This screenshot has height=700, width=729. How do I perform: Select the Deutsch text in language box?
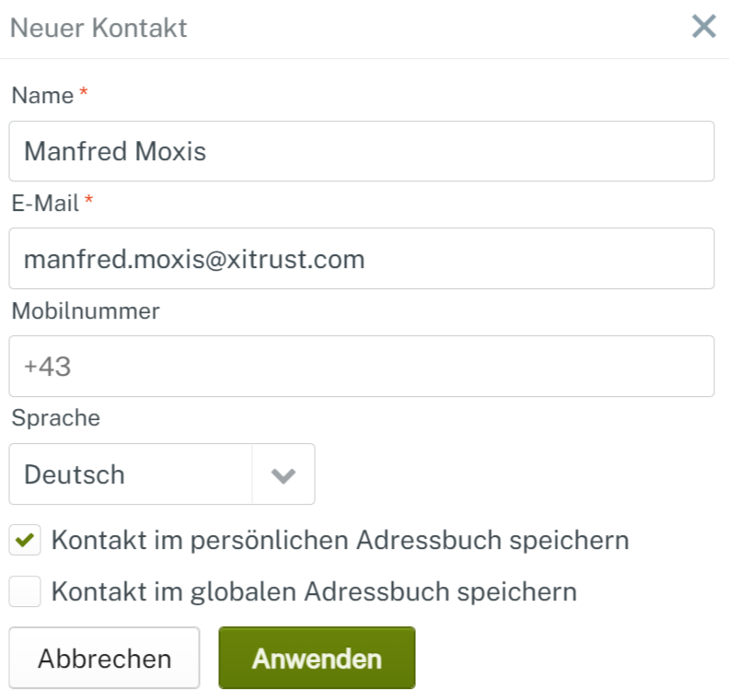click(x=75, y=475)
